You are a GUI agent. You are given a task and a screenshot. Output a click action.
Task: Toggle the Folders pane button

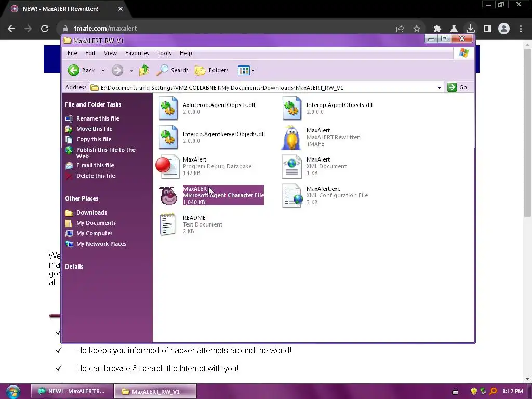coord(212,70)
